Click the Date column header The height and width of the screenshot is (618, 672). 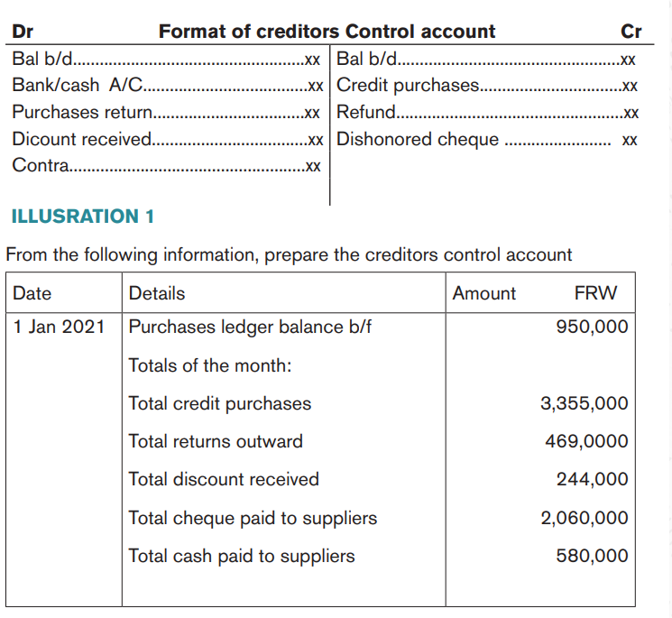(32, 293)
